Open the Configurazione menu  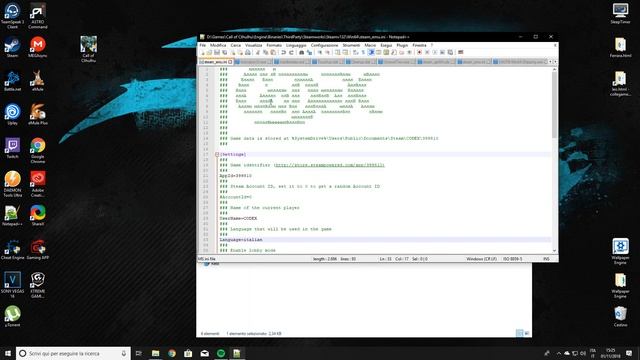pyautogui.click(x=324, y=45)
